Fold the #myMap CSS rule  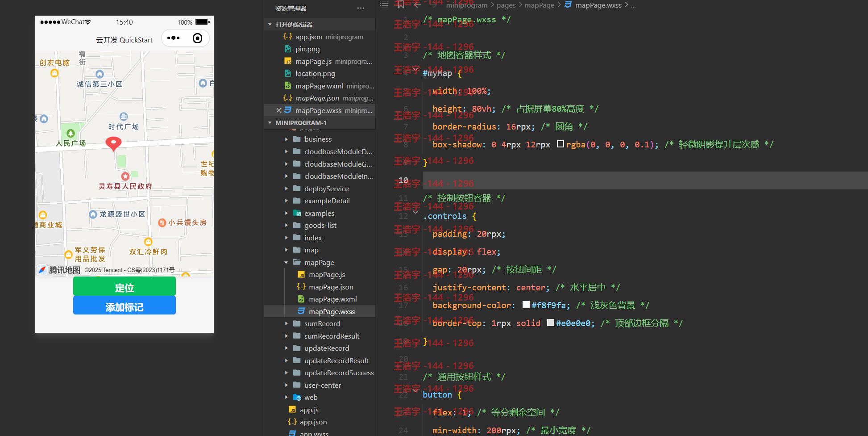(416, 69)
